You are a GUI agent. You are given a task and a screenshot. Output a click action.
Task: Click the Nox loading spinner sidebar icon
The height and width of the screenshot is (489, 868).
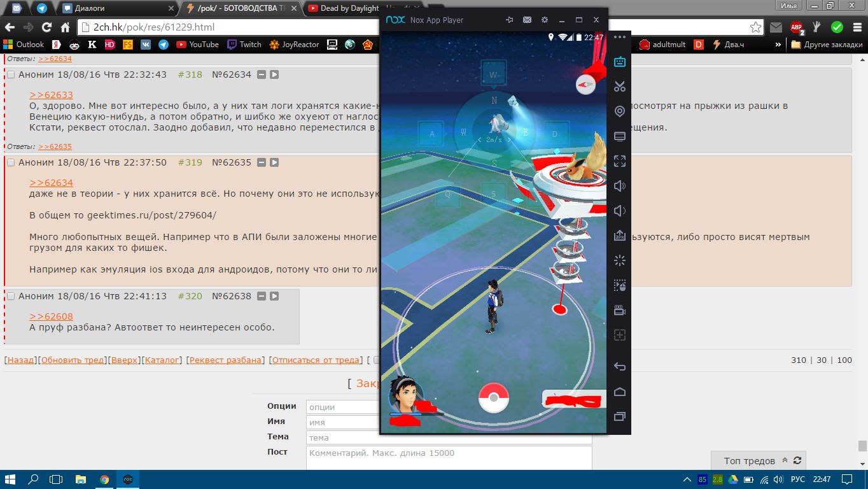tap(620, 260)
